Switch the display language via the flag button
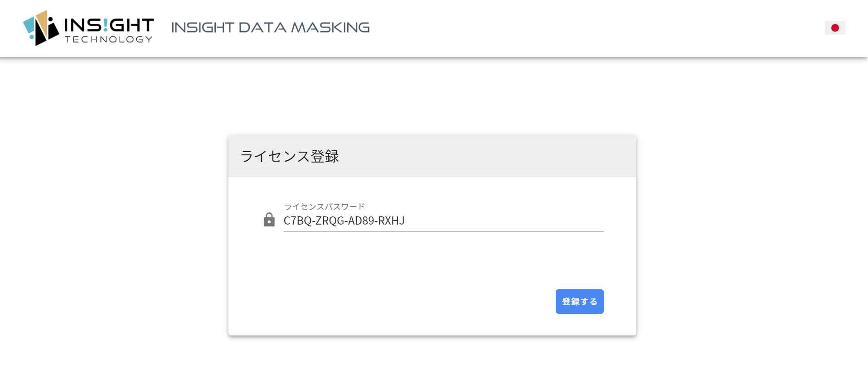868x388 pixels. pos(834,28)
